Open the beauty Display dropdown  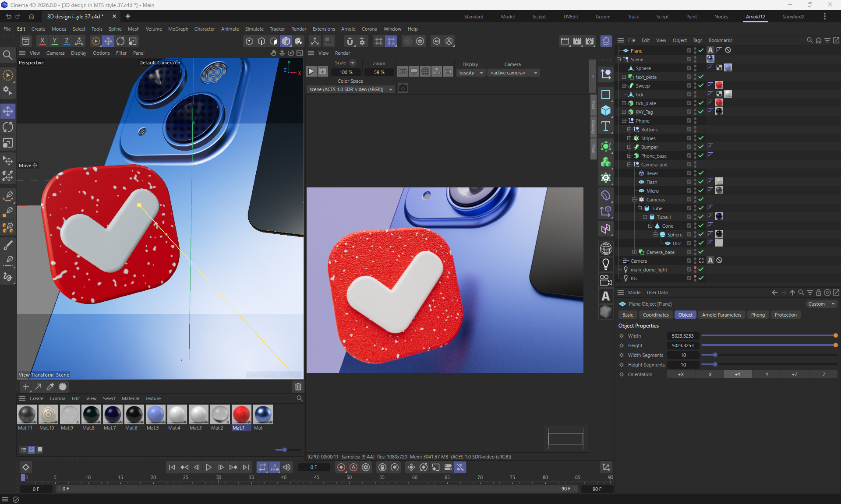470,73
